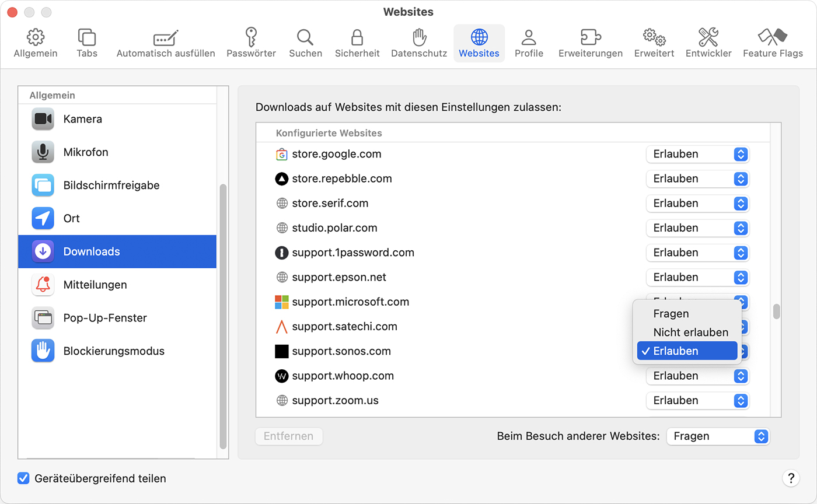Open support.epson.net permission dropdown
The width and height of the screenshot is (817, 504).
(697, 278)
